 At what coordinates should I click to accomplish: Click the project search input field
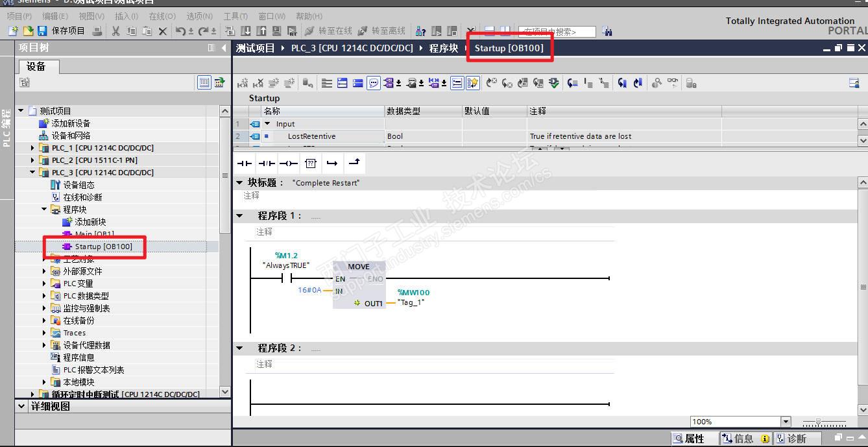(557, 31)
